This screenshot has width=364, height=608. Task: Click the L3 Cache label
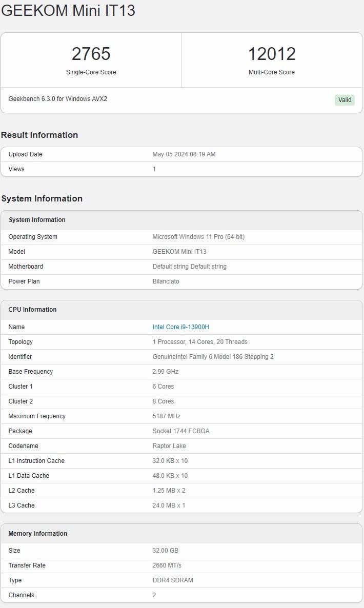click(x=22, y=505)
